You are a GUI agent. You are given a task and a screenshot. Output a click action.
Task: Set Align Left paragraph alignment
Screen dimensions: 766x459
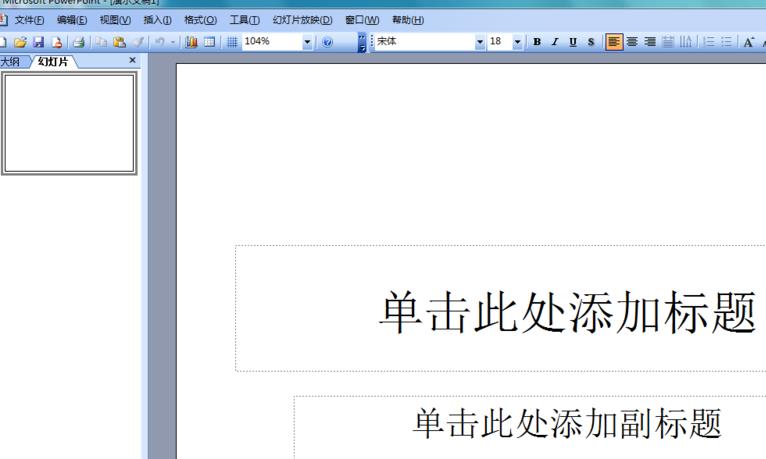coord(614,42)
